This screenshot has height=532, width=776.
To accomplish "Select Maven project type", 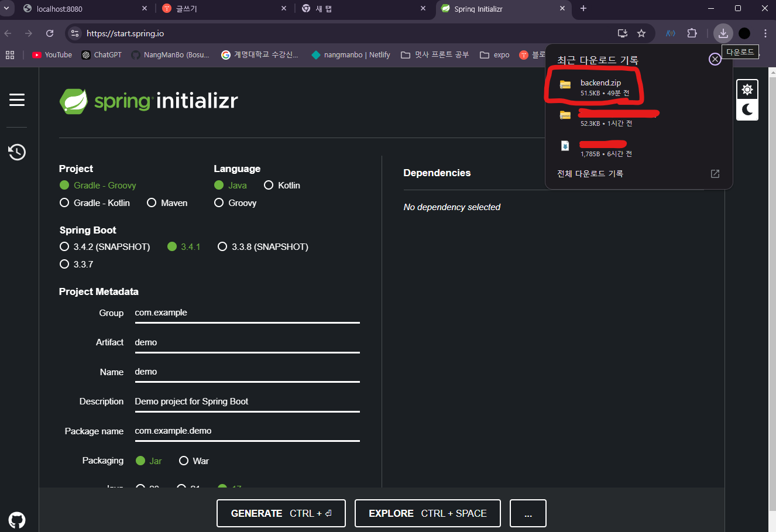I will 167,203.
